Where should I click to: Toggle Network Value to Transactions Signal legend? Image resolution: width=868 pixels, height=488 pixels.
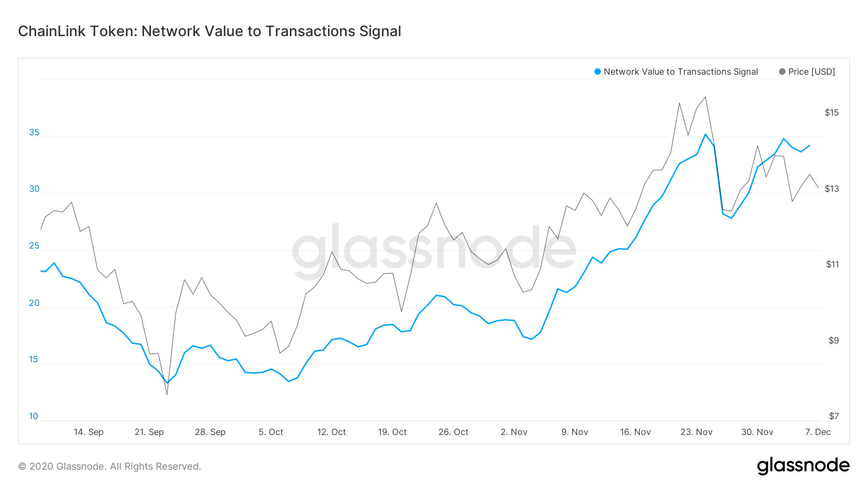click(676, 72)
